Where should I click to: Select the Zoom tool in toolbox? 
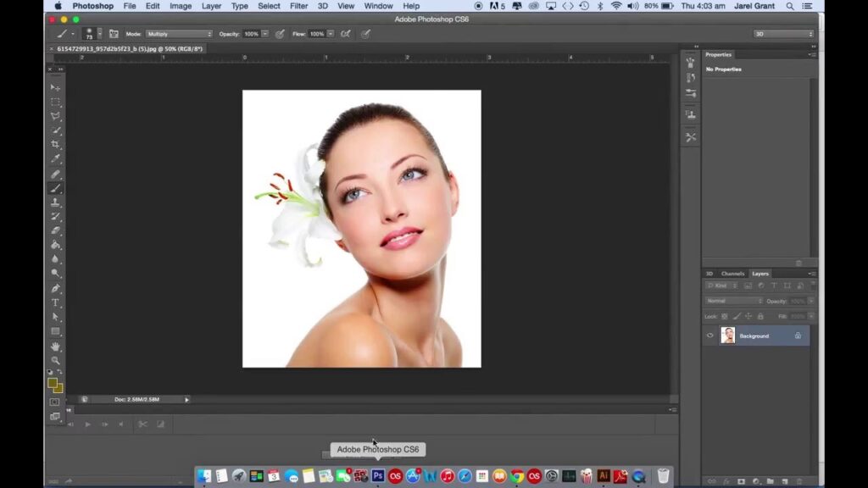point(56,360)
